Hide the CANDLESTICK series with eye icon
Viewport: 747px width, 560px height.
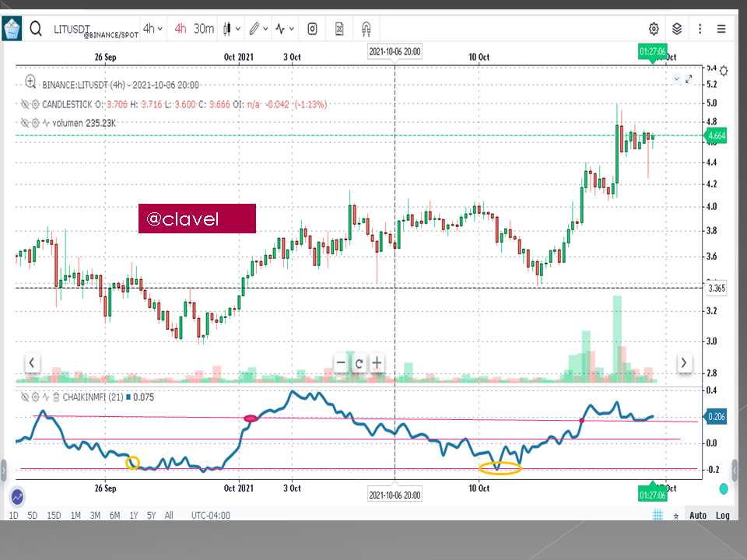click(x=24, y=103)
